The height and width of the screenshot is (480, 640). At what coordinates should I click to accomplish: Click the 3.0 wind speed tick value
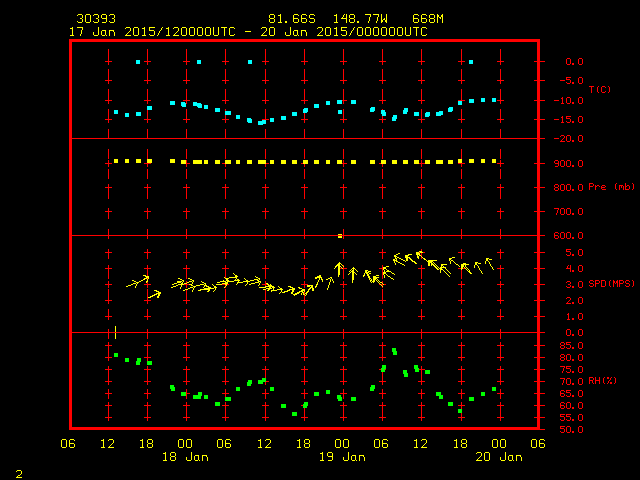[x=574, y=284]
